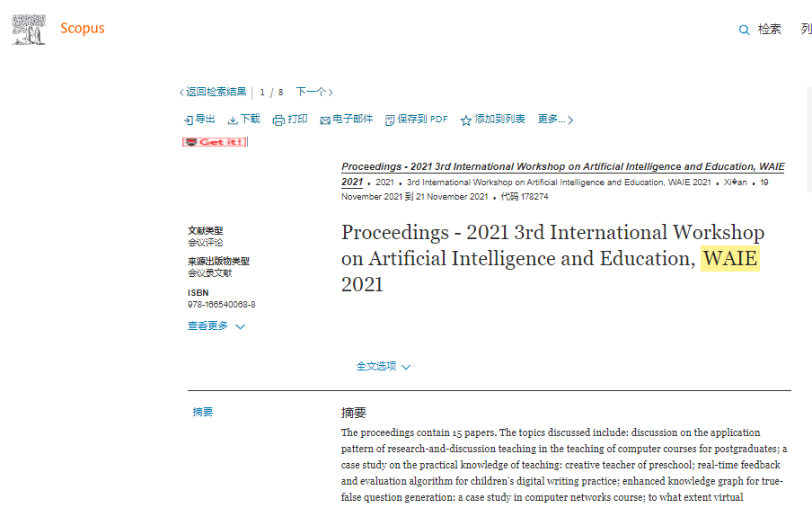812x508 pixels.
Task: Select the partially visible 列 menu item
Action: (x=806, y=30)
